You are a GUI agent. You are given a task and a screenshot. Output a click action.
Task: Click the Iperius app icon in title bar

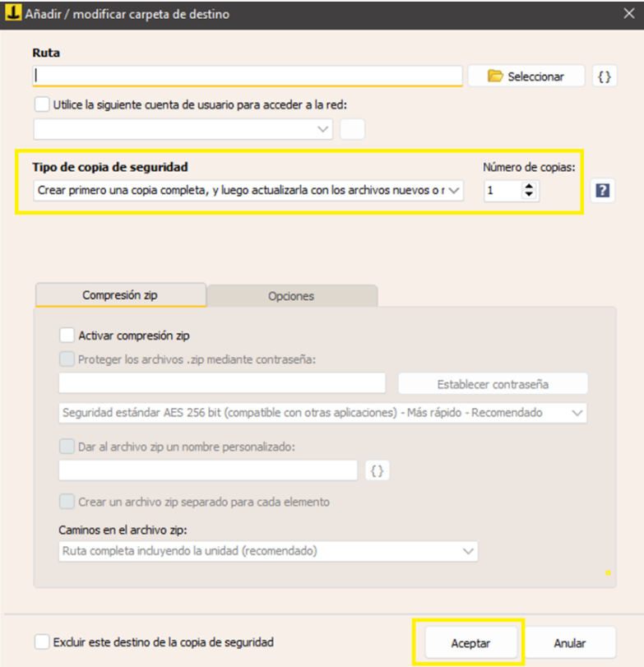(12, 14)
